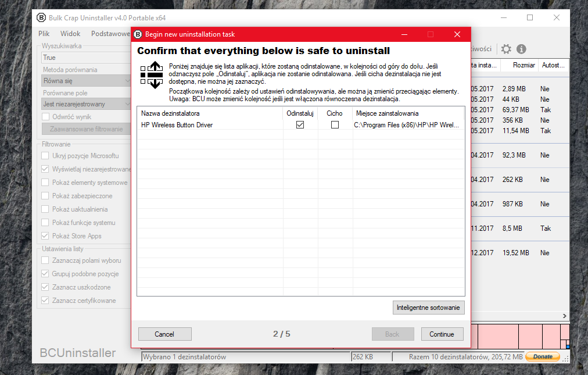Click the scroll right arrow in main list

pyautogui.click(x=564, y=316)
